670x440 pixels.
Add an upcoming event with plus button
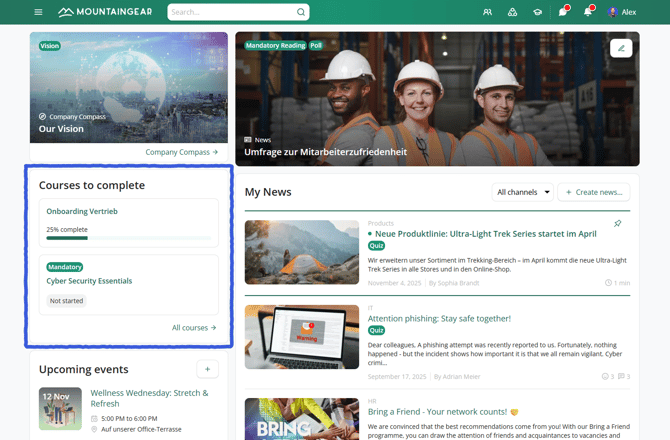207,369
